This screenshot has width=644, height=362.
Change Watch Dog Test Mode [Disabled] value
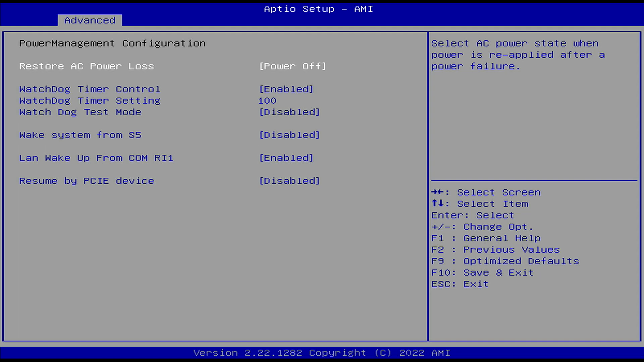coord(289,112)
